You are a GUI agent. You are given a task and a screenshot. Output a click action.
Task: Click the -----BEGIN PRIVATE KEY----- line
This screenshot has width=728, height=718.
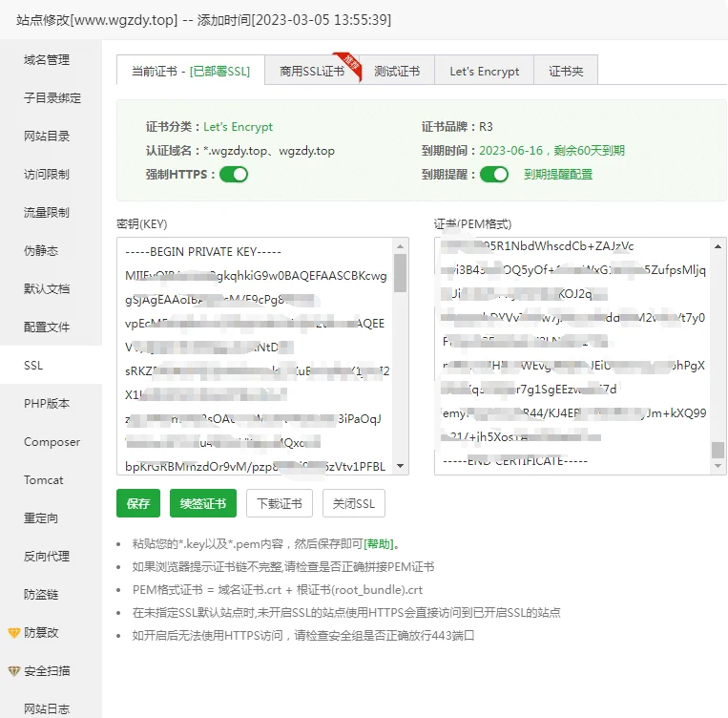203,252
